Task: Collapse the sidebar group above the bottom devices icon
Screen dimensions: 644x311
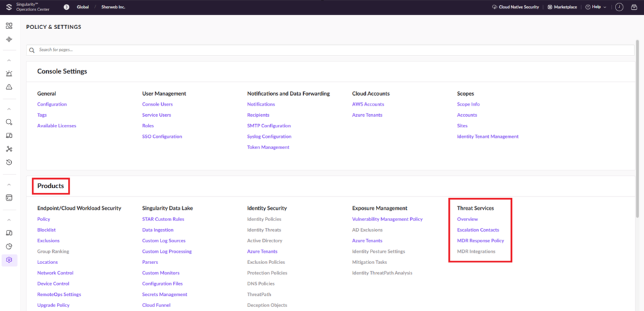Action: [x=9, y=220]
